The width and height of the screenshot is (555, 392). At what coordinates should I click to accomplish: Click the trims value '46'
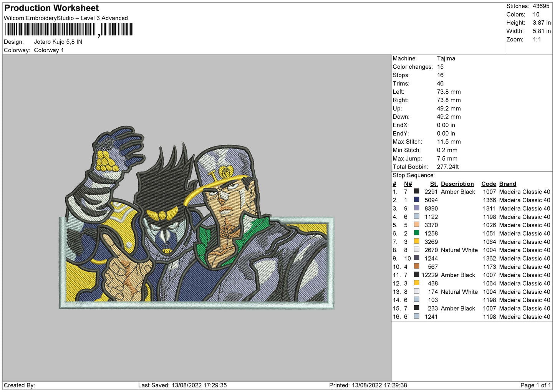440,83
